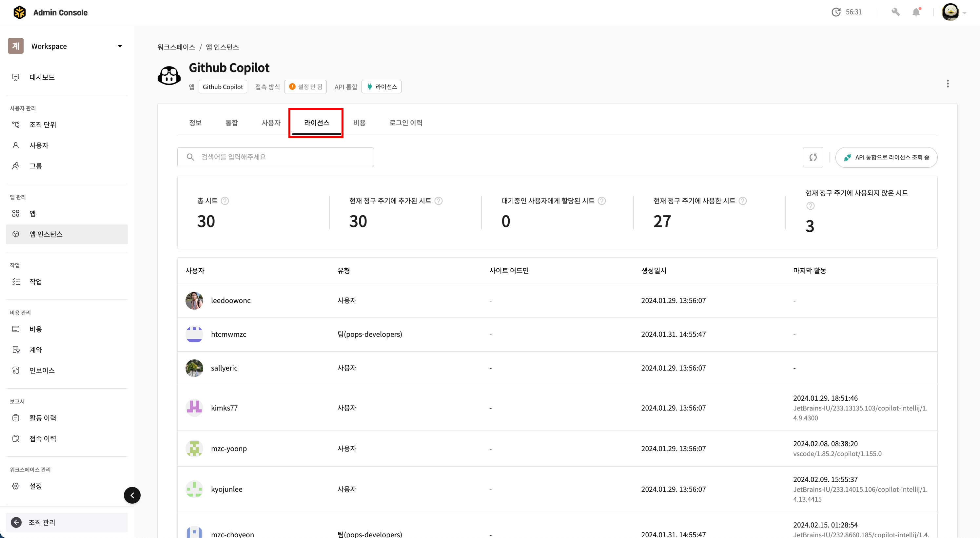Click 워크스페이스 breadcrumb link
Image resolution: width=980 pixels, height=538 pixels.
pos(176,47)
